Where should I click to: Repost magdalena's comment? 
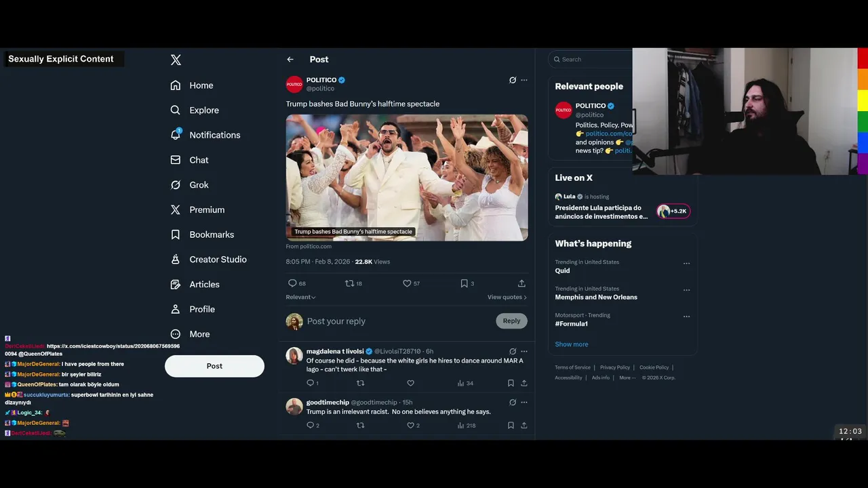[361, 383]
